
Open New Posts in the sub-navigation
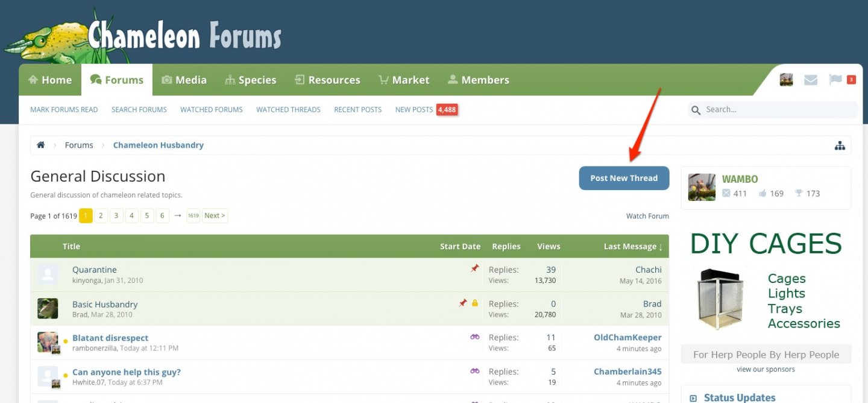point(414,110)
